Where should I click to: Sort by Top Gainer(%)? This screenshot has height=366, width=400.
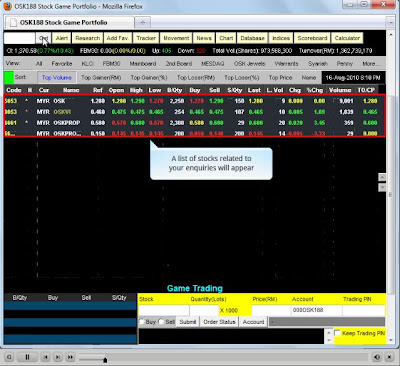(149, 77)
